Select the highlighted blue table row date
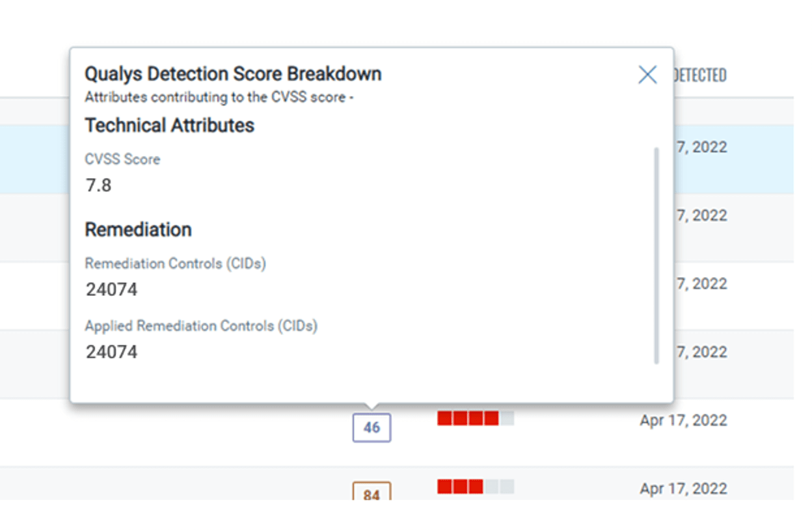Viewport: 812px width, 530px height. pyautogui.click(x=701, y=147)
